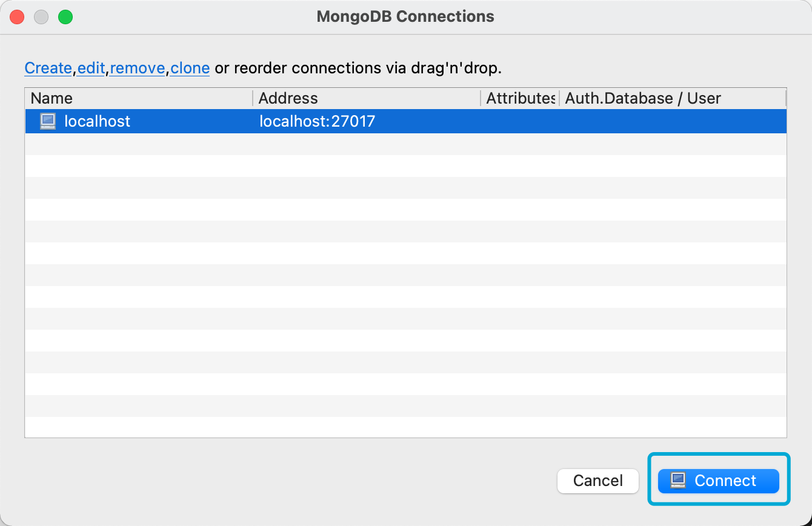Click the Attributes column header
This screenshot has height=526, width=812.
[x=520, y=98]
